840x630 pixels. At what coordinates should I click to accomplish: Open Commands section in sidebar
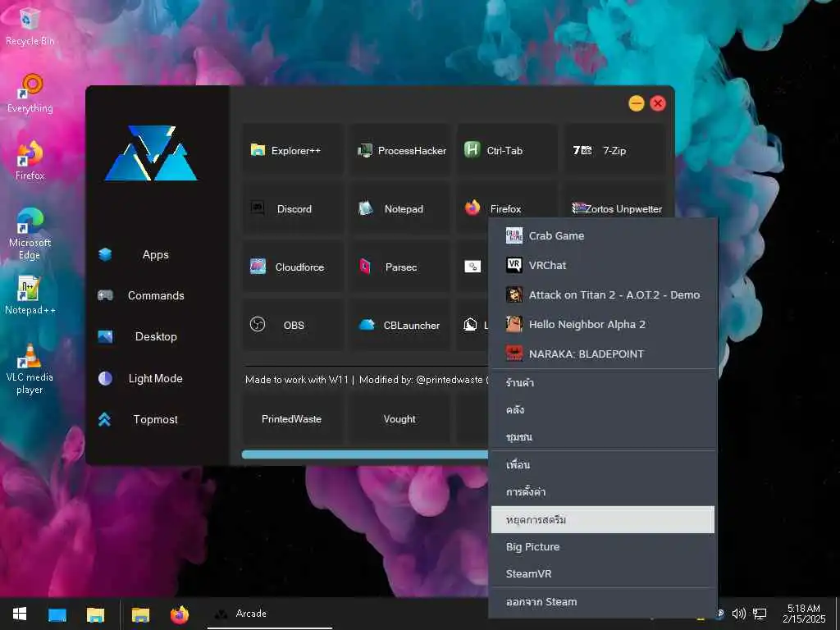click(155, 295)
